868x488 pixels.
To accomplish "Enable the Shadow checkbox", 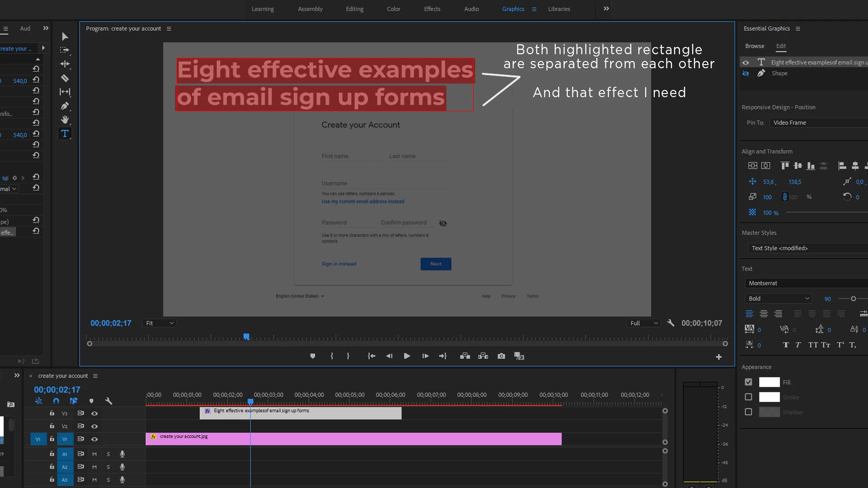I will click(x=749, y=412).
